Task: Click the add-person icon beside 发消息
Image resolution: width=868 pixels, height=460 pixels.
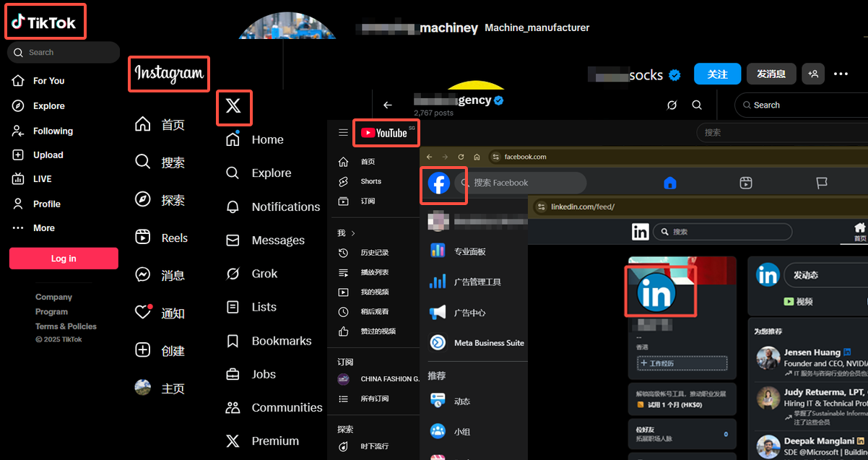Action: (813, 74)
